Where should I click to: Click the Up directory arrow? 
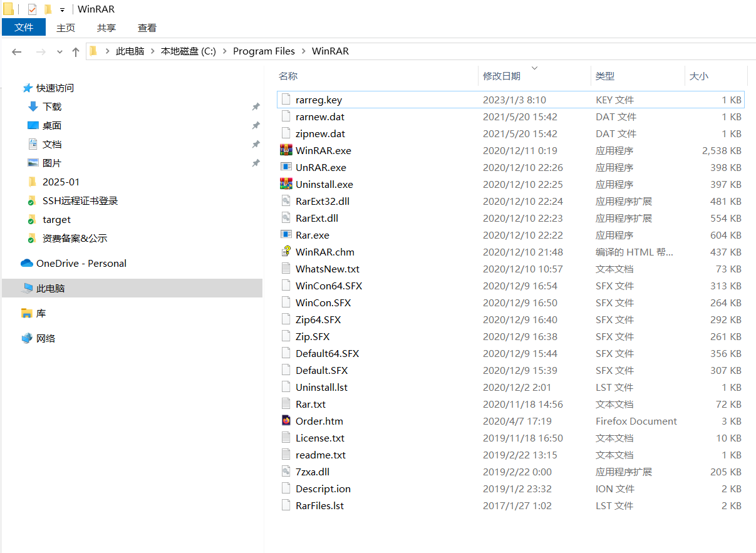(x=76, y=52)
